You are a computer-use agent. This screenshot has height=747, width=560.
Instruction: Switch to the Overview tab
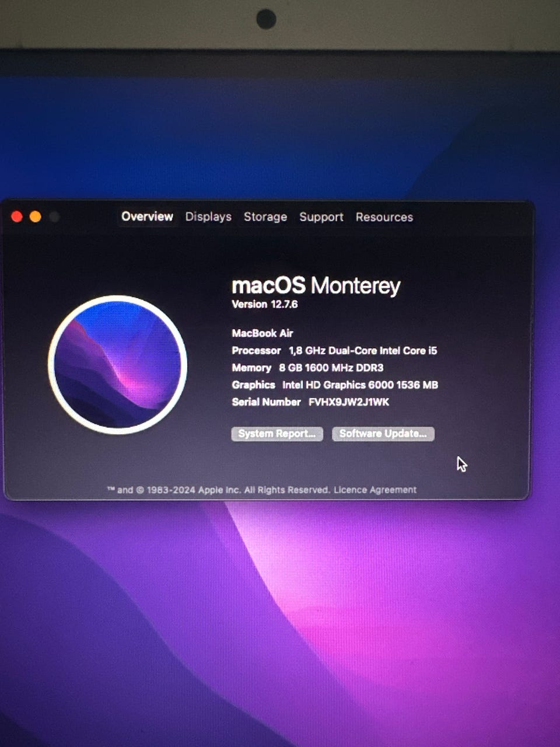point(147,217)
